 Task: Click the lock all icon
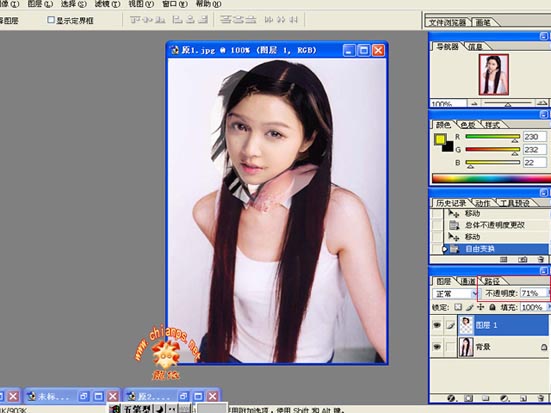(x=492, y=307)
